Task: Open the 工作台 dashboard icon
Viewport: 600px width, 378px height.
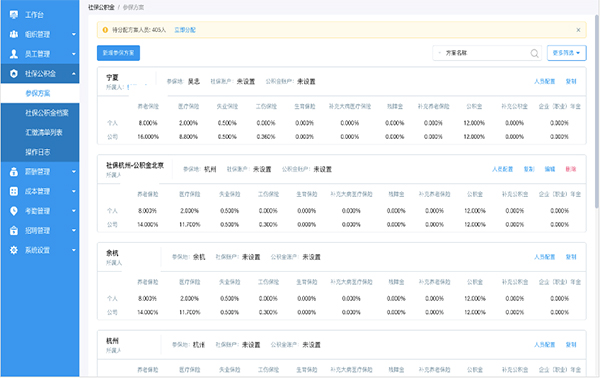Action: tap(14, 15)
